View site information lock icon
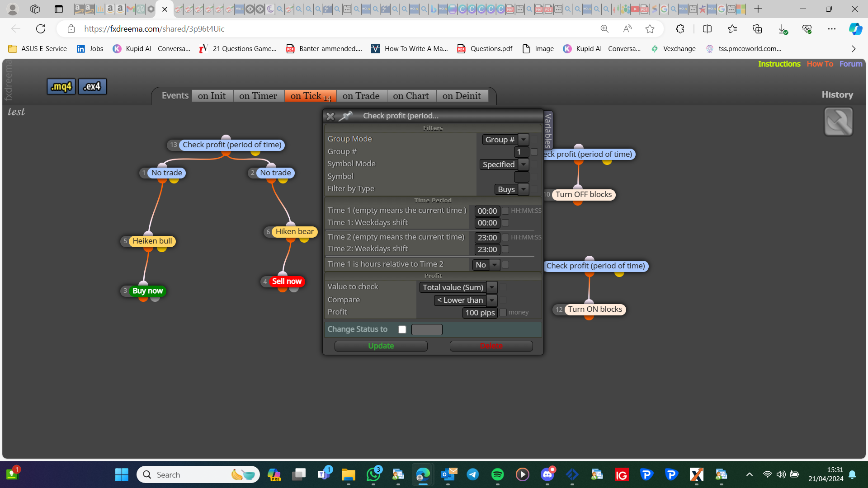 (x=71, y=29)
